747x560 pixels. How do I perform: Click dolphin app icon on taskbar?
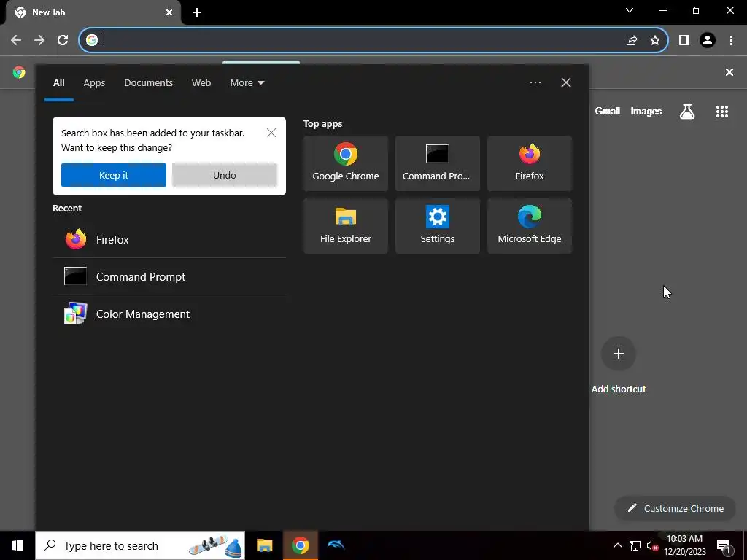click(336, 545)
